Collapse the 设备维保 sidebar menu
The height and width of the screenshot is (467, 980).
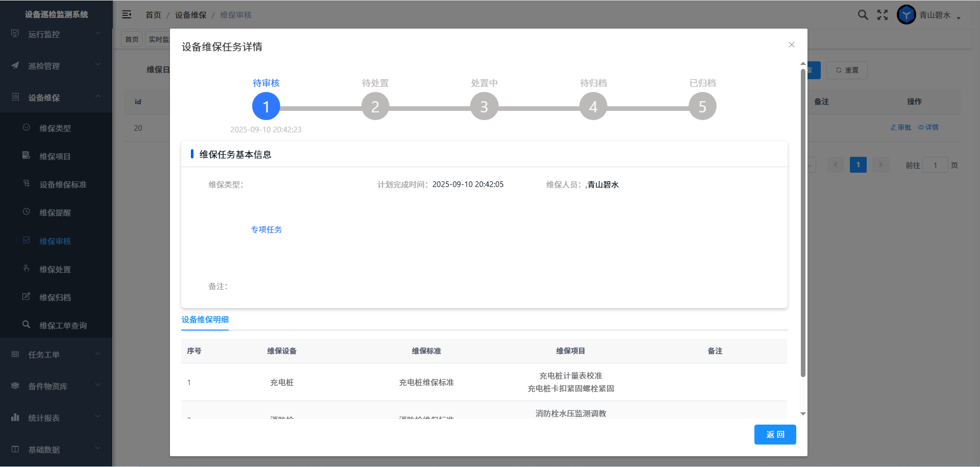coord(56,98)
